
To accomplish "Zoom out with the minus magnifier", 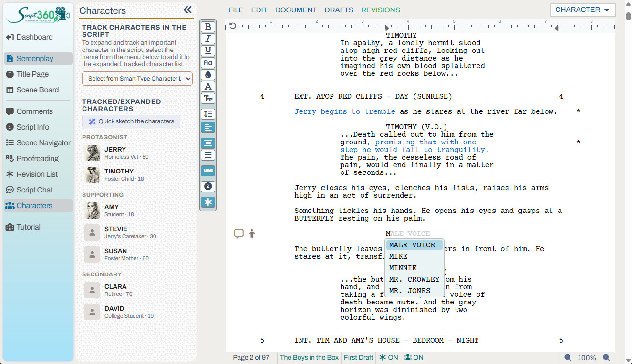I will tap(568, 358).
